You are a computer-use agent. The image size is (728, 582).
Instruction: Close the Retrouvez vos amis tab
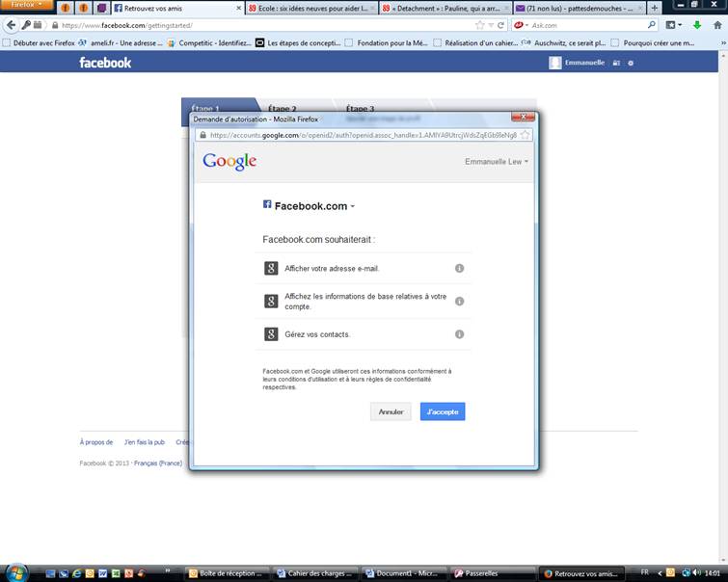pyautogui.click(x=238, y=9)
